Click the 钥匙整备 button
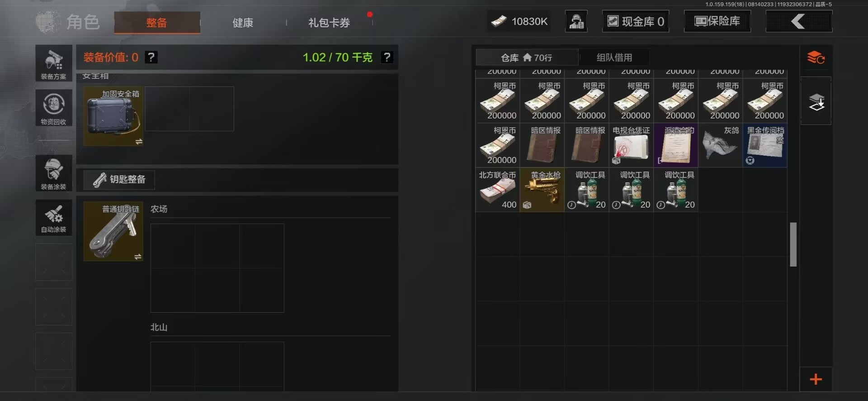The image size is (868, 401). click(x=119, y=180)
